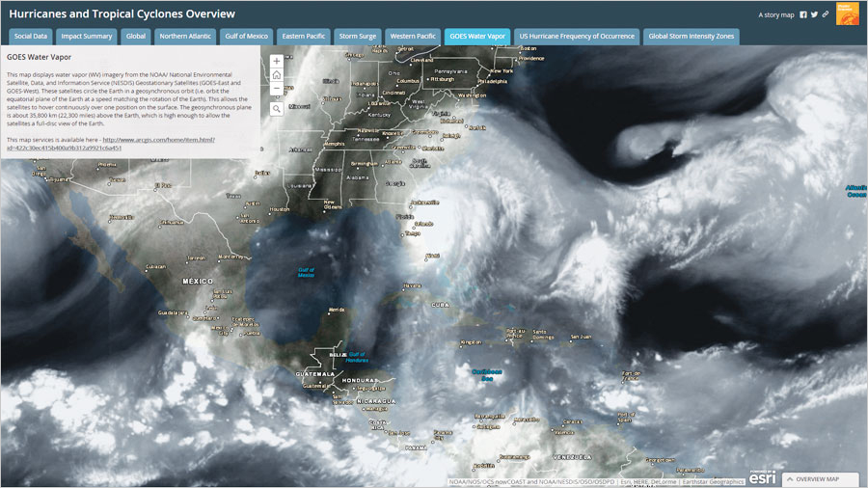Open the Storm Surge tab

pos(358,37)
